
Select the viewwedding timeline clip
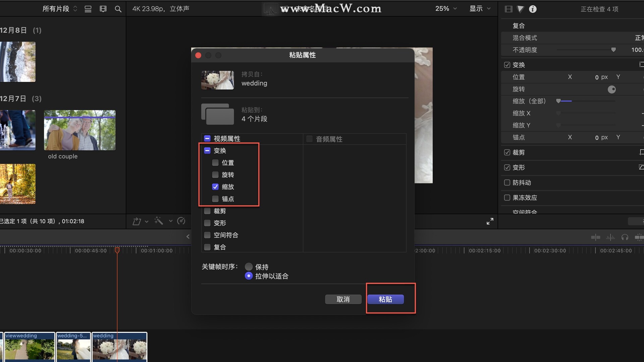click(30, 347)
